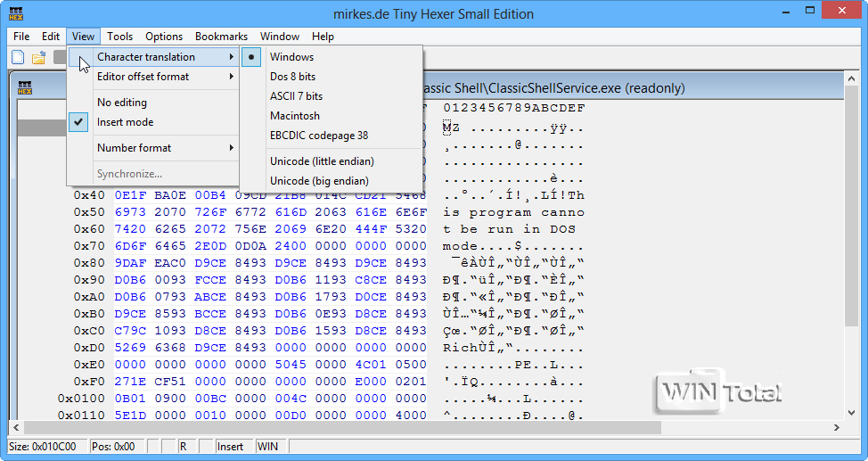This screenshot has width=868, height=461.
Task: Open the Tools menu
Action: click(x=119, y=37)
